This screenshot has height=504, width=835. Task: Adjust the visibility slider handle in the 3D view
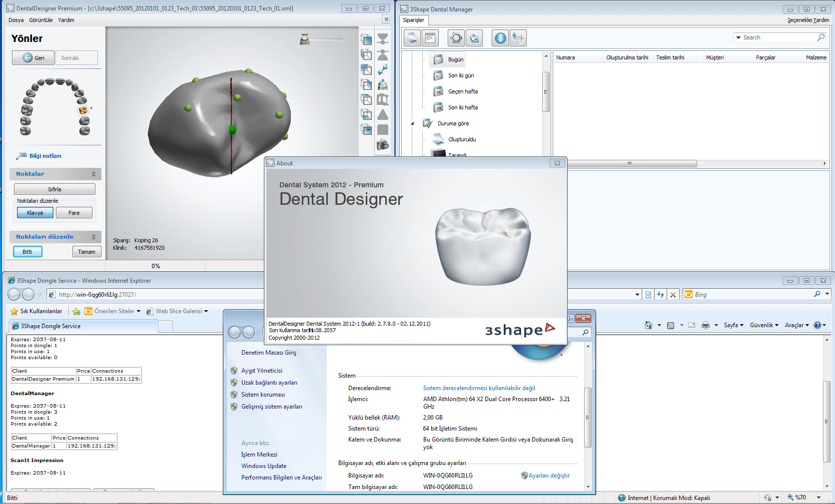pyautogui.click(x=341, y=39)
